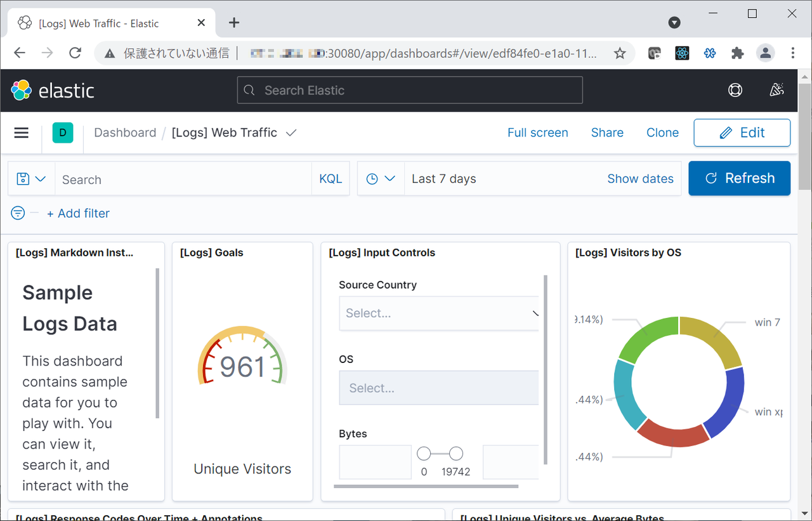Click the green D space avatar
Viewport: 812px width, 521px height.
point(63,133)
